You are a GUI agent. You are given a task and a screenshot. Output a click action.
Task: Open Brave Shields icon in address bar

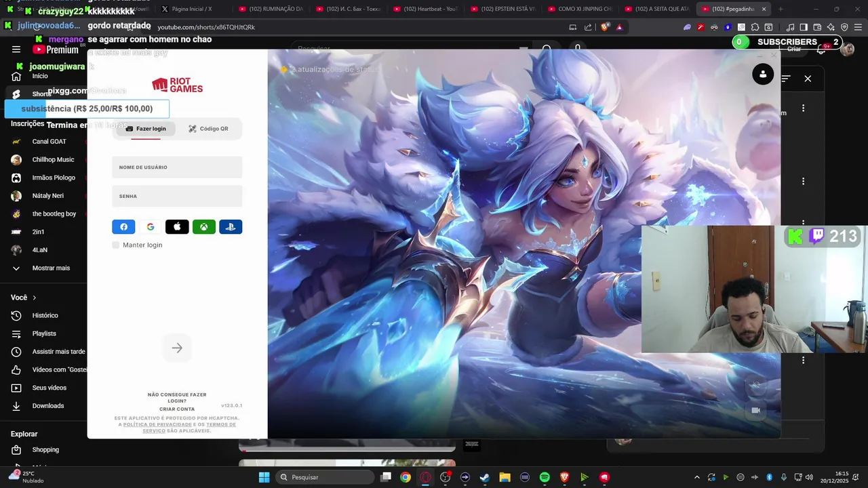pyautogui.click(x=605, y=27)
